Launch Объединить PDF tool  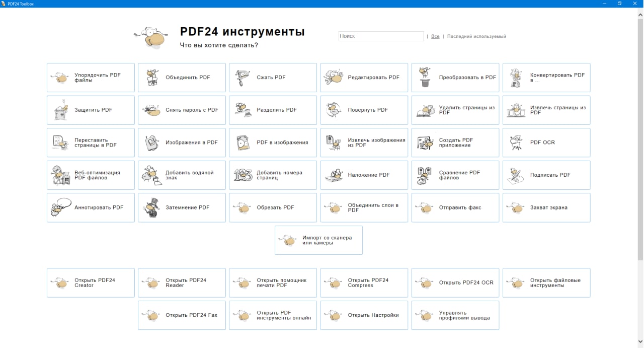click(x=182, y=78)
